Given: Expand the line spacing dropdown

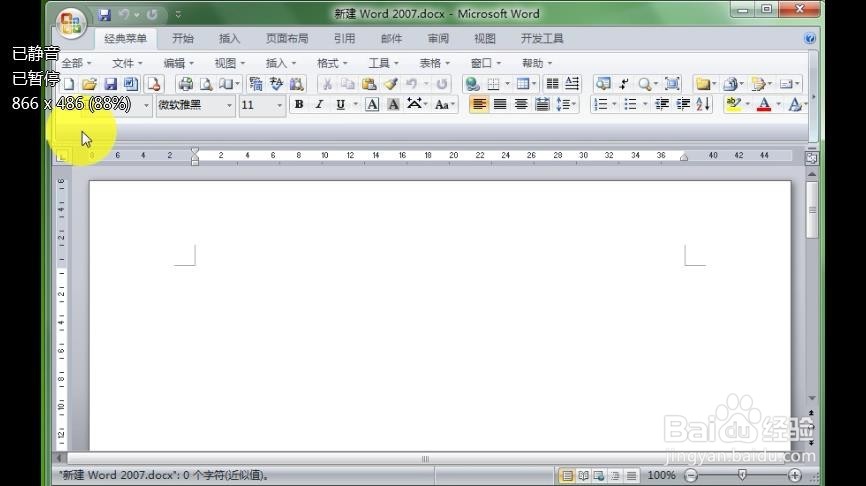Looking at the screenshot, I should [x=574, y=104].
